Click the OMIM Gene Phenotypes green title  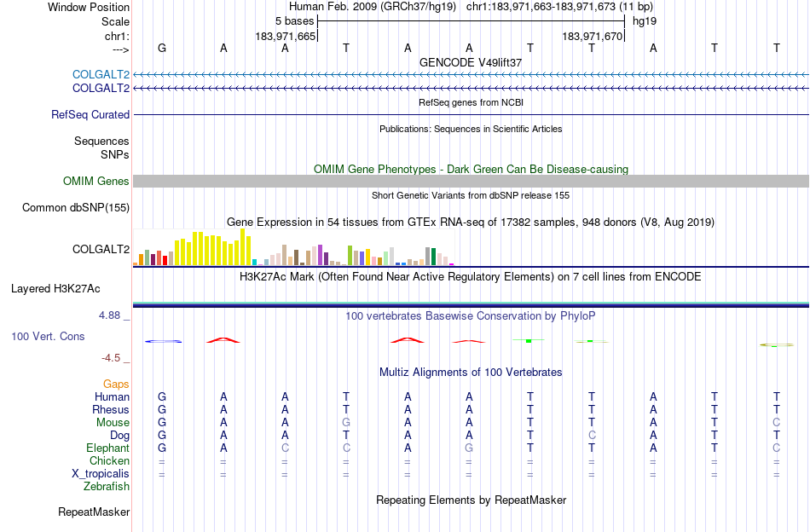coord(471,169)
